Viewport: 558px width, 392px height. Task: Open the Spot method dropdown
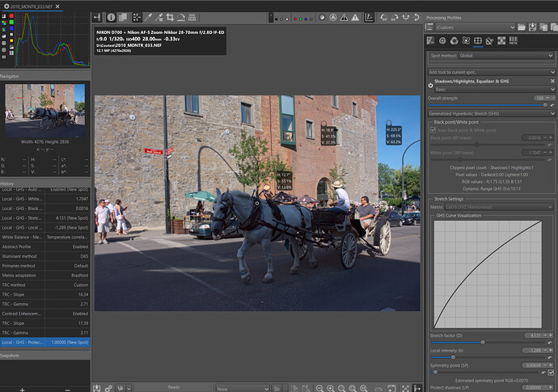click(507, 57)
